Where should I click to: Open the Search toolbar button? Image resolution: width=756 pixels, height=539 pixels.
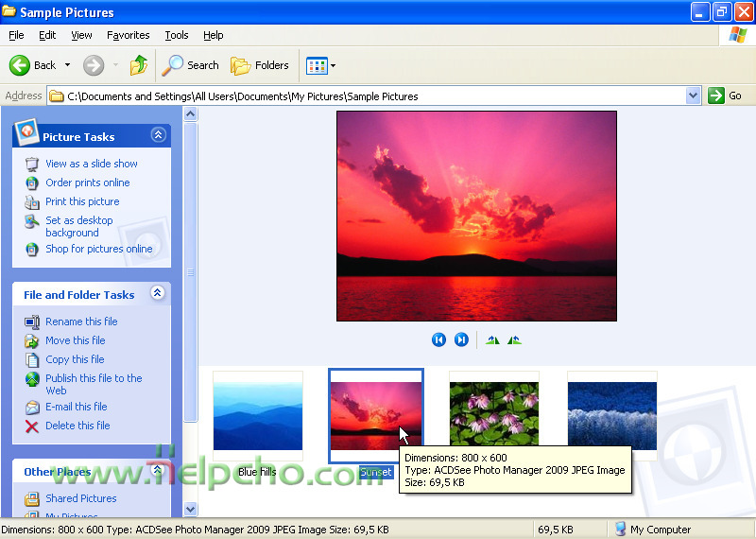coord(191,65)
